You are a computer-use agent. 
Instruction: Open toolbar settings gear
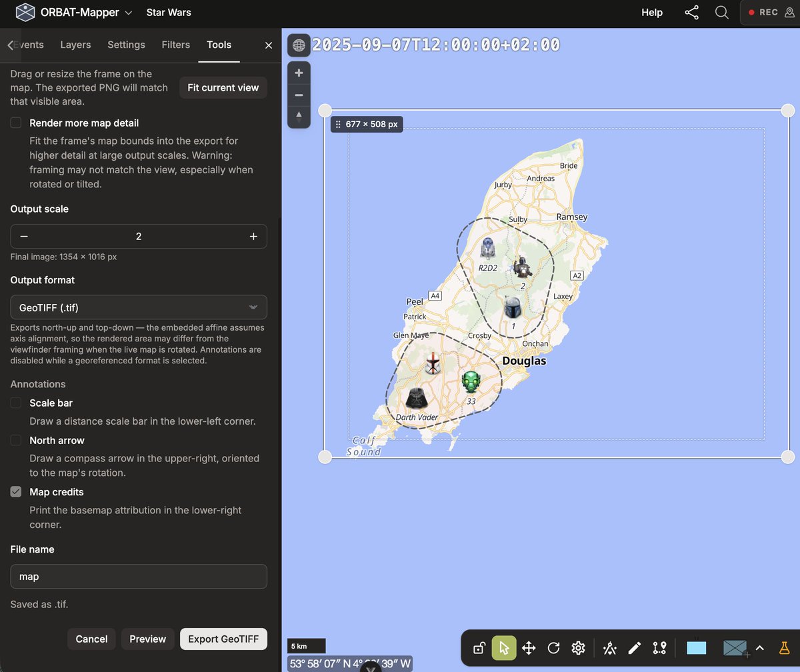[x=578, y=648]
